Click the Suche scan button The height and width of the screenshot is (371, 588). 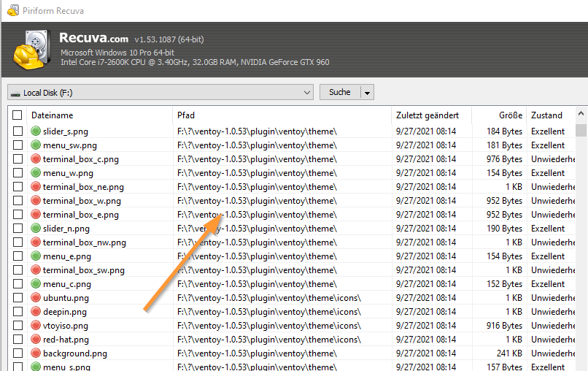[x=340, y=92]
